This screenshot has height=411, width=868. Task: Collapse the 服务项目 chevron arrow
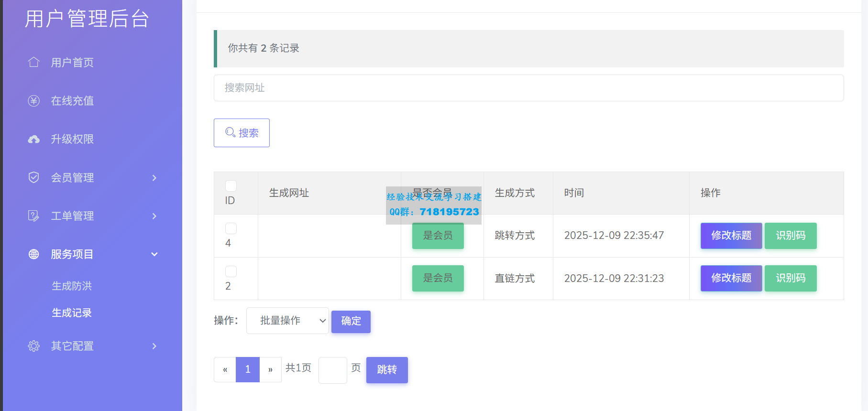154,254
